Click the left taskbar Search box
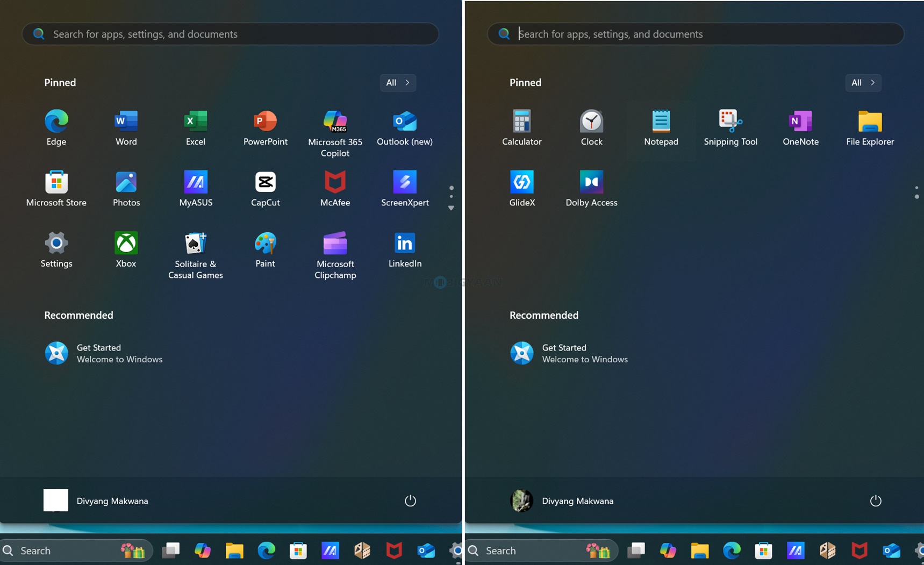The height and width of the screenshot is (565, 924). click(x=76, y=550)
